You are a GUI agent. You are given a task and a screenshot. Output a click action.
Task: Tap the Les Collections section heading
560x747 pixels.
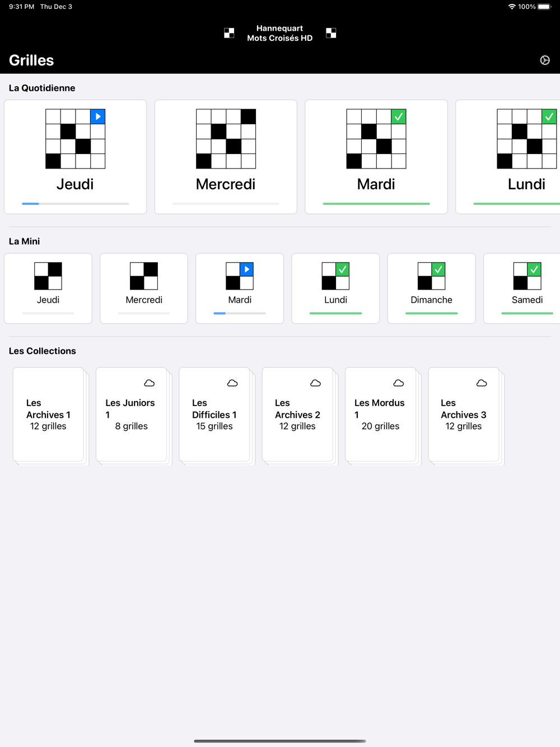[43, 351]
